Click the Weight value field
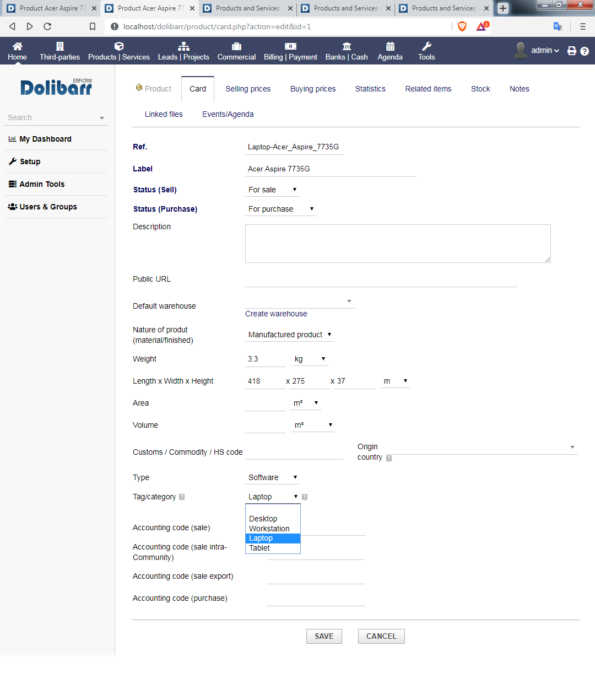This screenshot has height=700, width=595. [x=266, y=359]
